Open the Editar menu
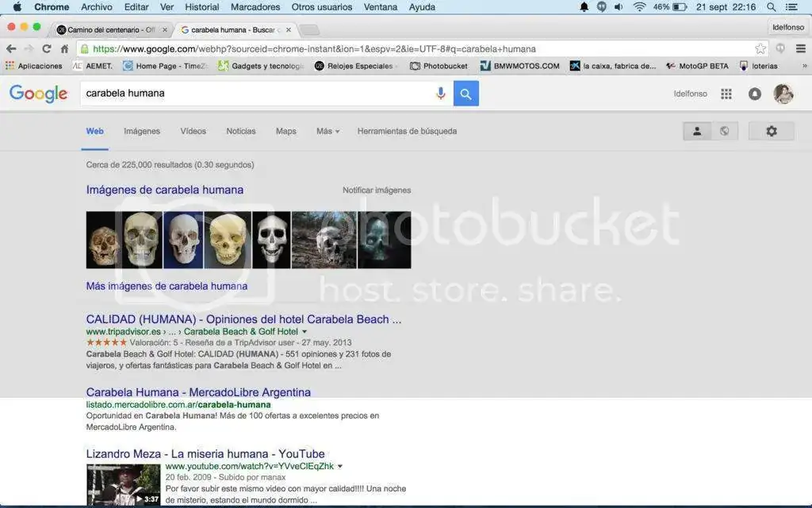 [x=136, y=6]
